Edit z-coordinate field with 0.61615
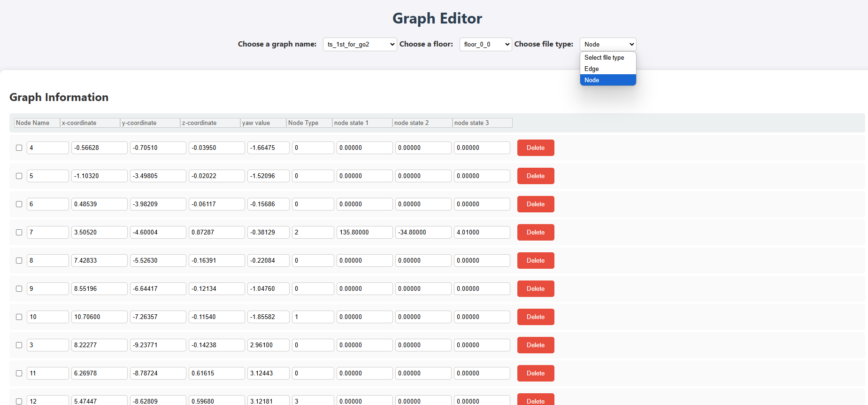The width and height of the screenshot is (868, 405). point(217,373)
